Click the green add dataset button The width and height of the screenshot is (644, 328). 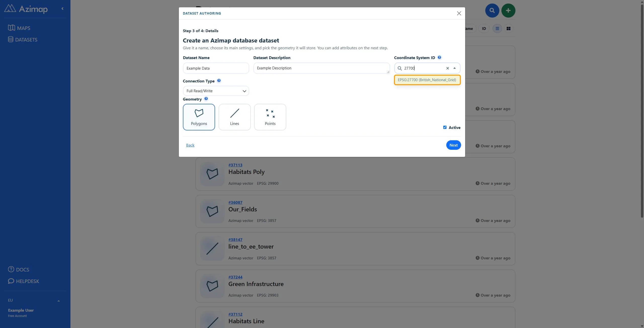(x=508, y=11)
